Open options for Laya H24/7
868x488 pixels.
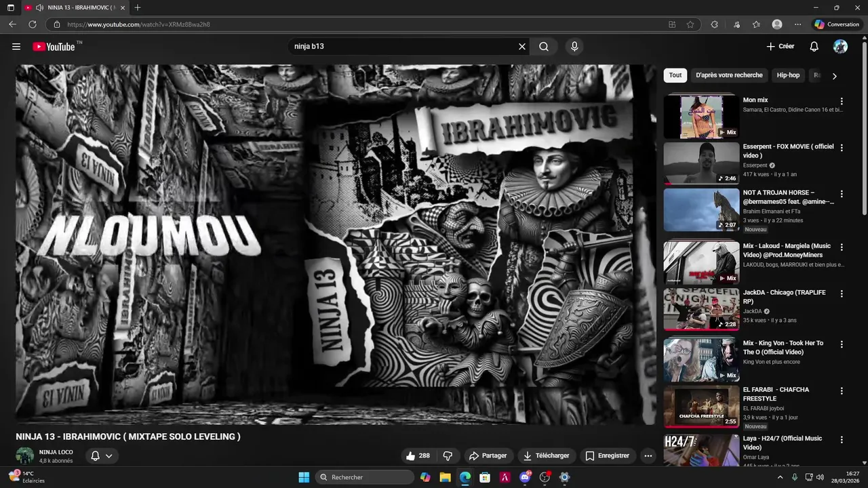pos(842,440)
